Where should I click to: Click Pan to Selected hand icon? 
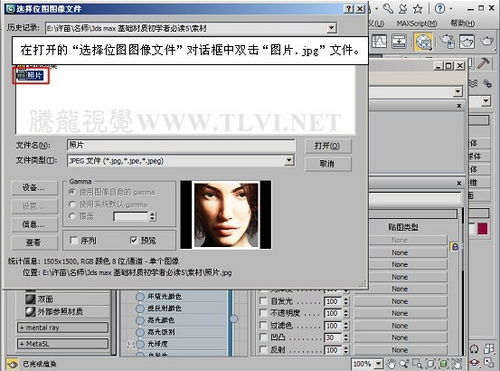pos(457,363)
